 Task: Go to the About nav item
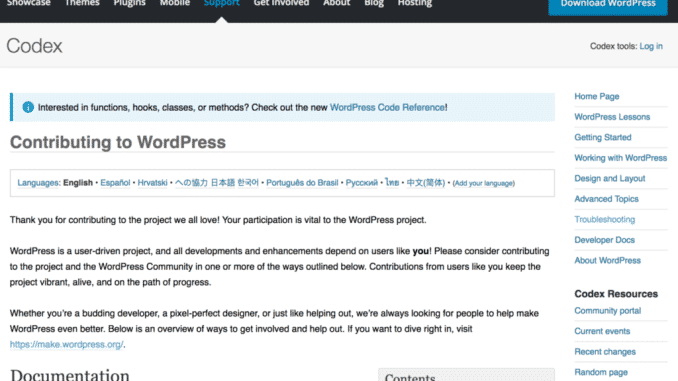336,3
